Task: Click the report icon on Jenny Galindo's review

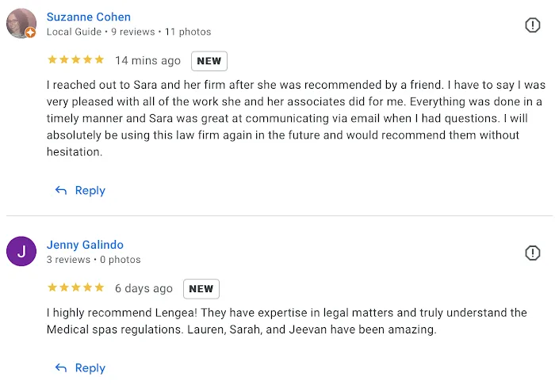Action: click(x=533, y=253)
